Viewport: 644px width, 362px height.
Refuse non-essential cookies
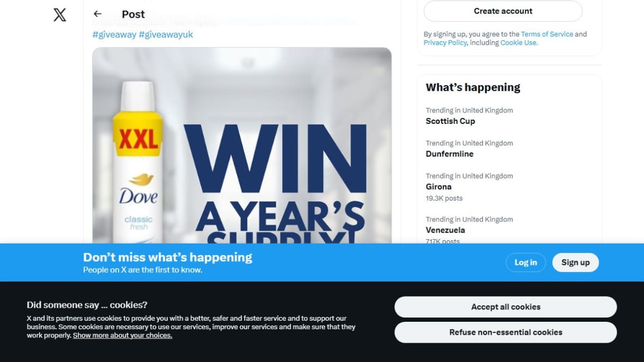[506, 332]
